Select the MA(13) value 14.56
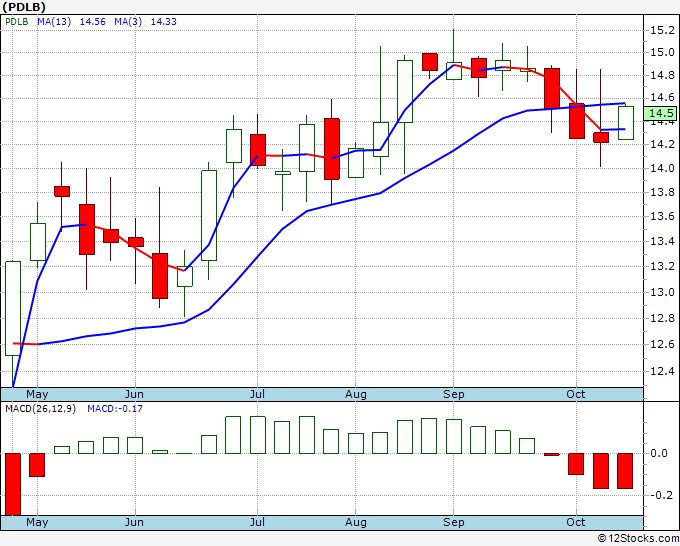This screenshot has width=680, height=546. tap(92, 22)
